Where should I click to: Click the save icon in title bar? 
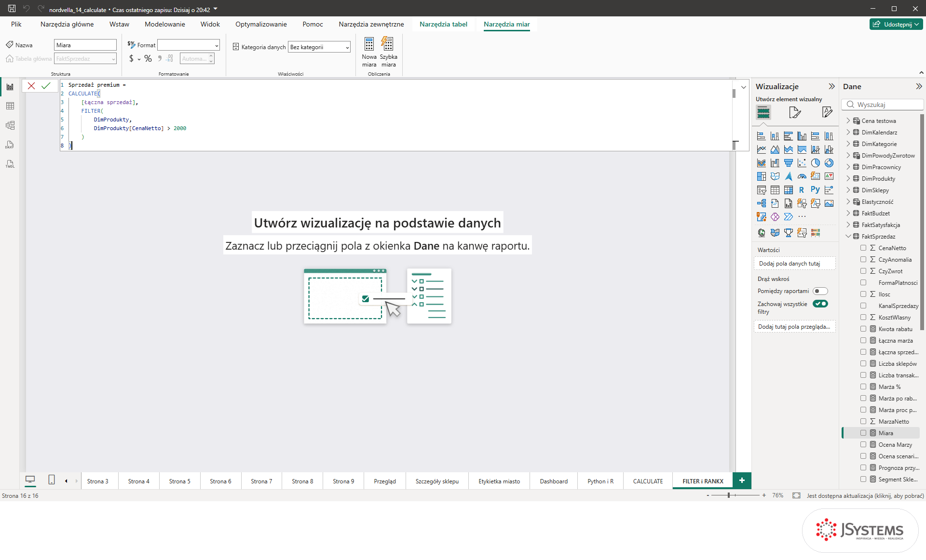coord(12,9)
